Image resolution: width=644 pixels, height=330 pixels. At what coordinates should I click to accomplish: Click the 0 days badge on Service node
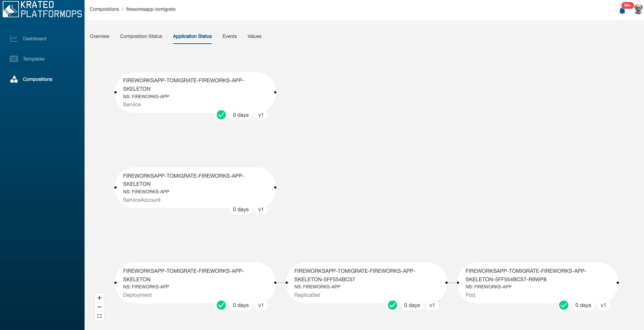241,115
